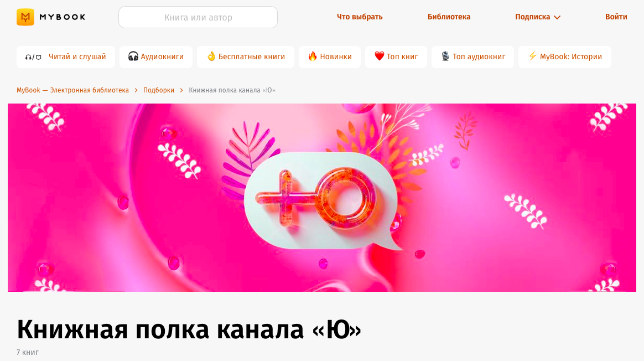Click the headphones icon in Аудиокниги

pyautogui.click(x=133, y=56)
